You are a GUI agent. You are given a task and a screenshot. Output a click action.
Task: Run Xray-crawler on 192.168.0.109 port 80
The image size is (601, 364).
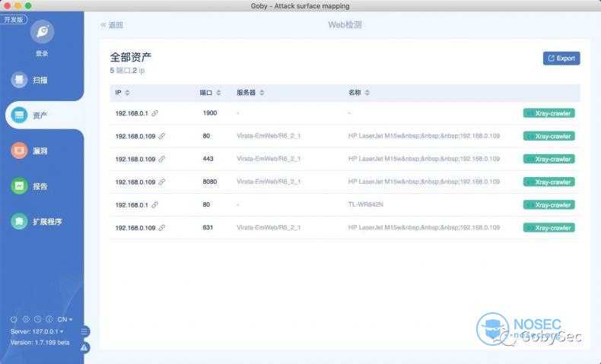(549, 136)
